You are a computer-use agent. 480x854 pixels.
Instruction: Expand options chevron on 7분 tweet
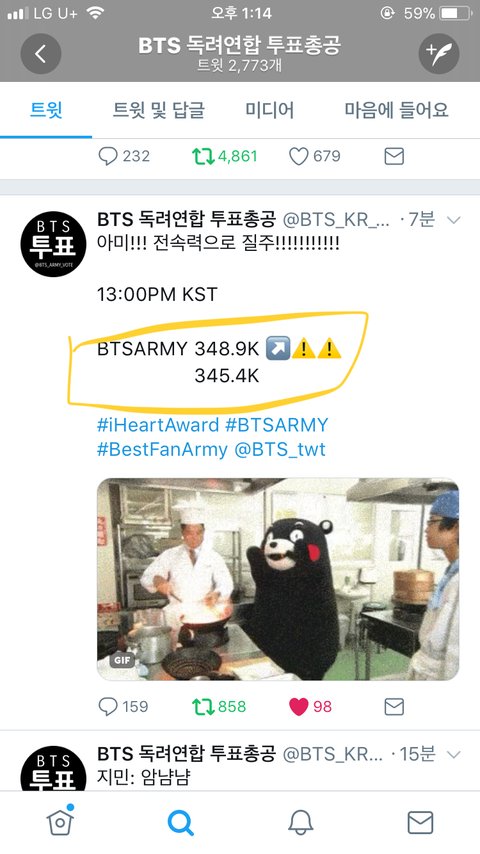tap(453, 220)
